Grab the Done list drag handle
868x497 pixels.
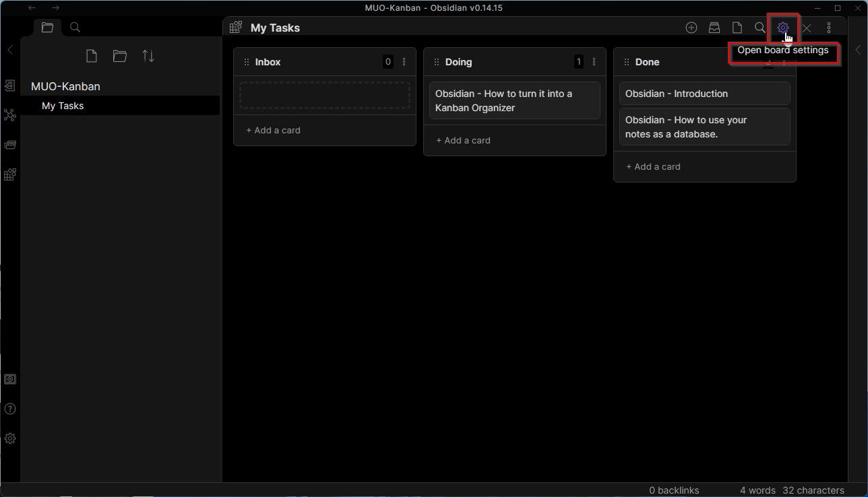click(x=627, y=62)
